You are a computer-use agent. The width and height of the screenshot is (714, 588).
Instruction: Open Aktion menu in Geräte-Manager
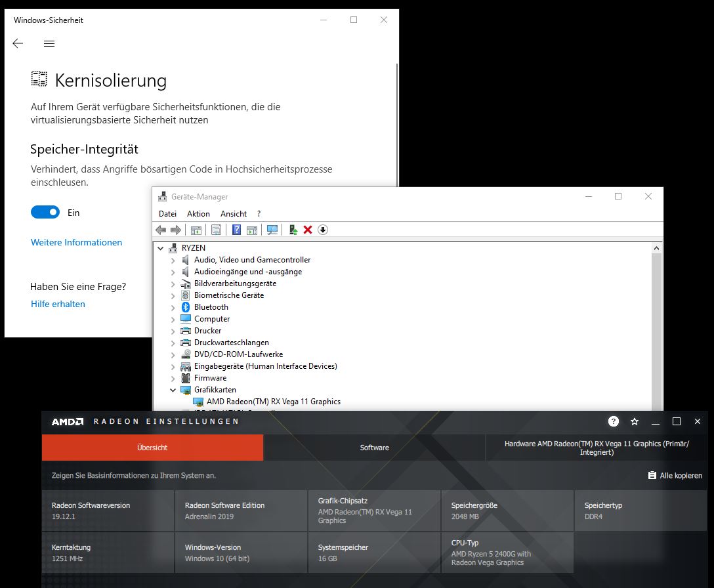199,214
